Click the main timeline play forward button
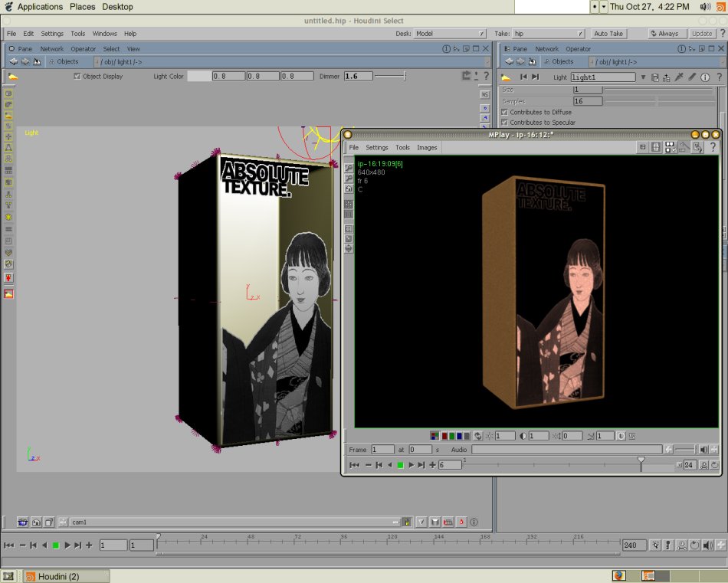 pos(67,545)
